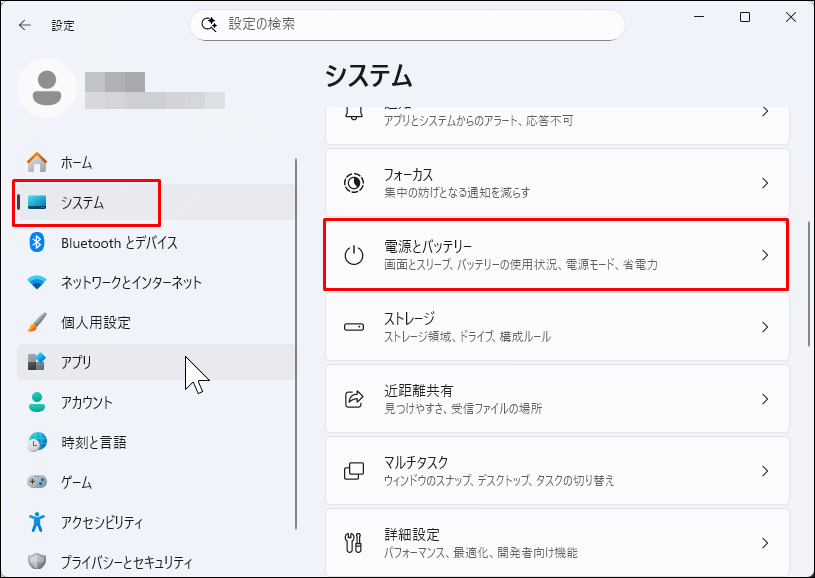Click the wrench icon next to 詳細設定
This screenshot has width=815, height=578.
(x=351, y=545)
